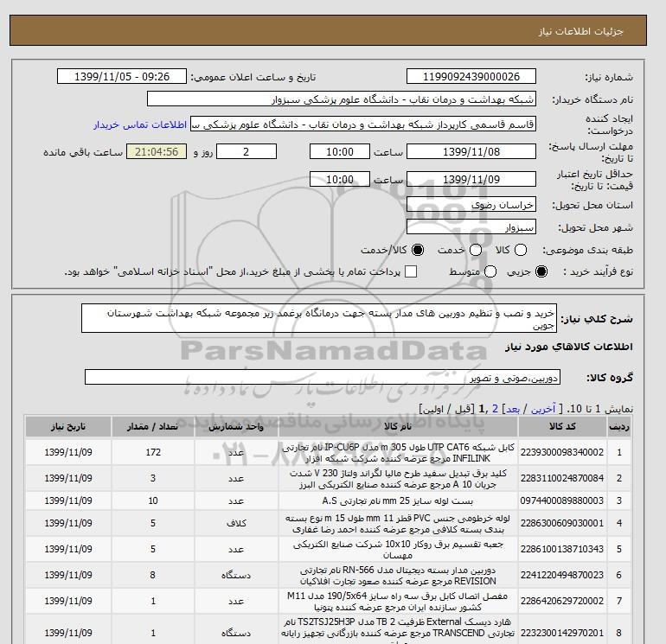666x644 pixels.
Task: Select the کالا/خدمت radio button
Action: (418, 250)
